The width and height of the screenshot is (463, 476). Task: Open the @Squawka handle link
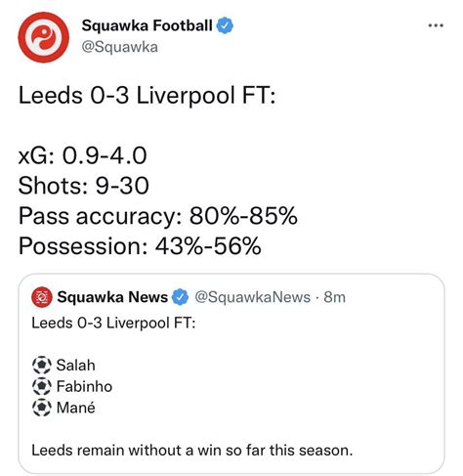pyautogui.click(x=120, y=47)
